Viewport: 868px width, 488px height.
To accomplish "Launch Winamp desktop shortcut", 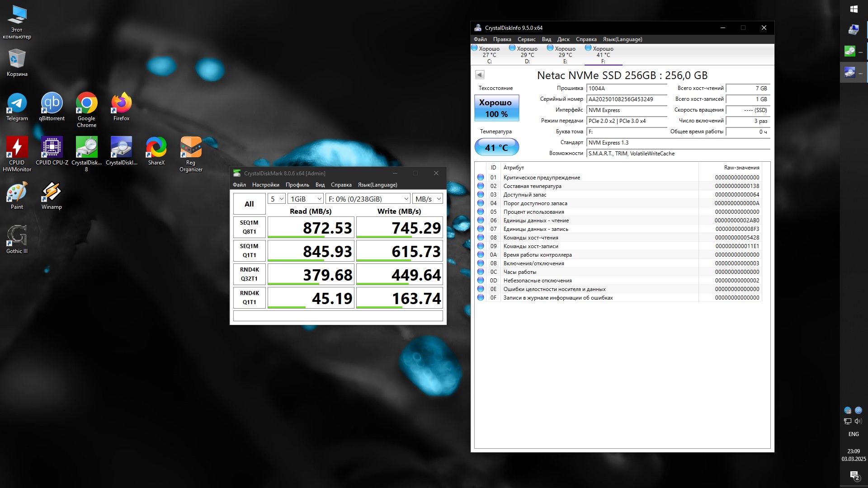I will pos(52,195).
